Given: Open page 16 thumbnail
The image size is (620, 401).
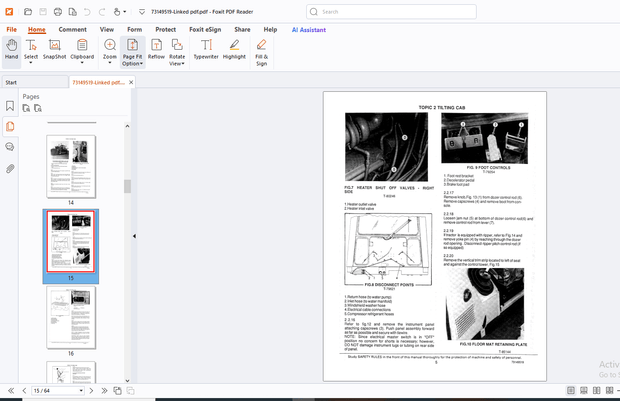Looking at the screenshot, I should click(71, 317).
